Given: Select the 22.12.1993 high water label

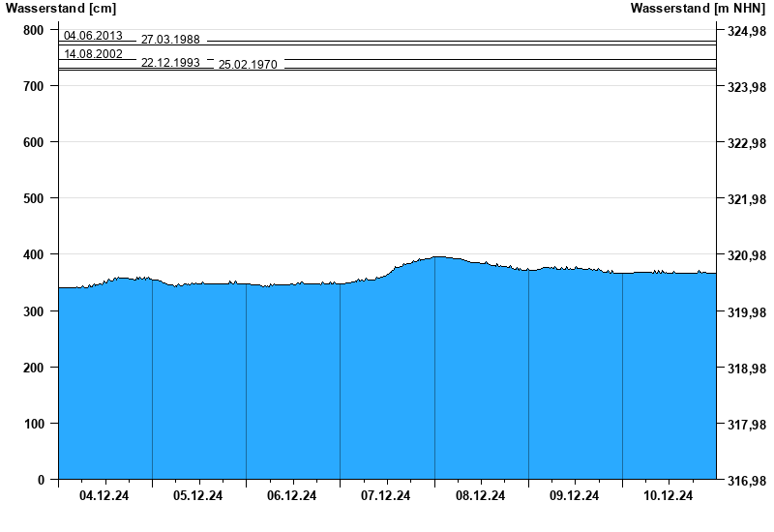Looking at the screenshot, I should pyautogui.click(x=170, y=62).
